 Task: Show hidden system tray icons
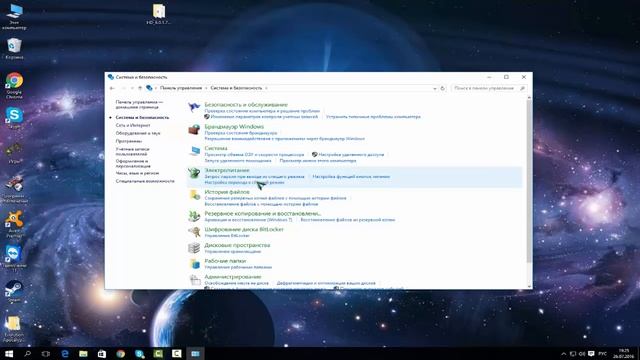coord(564,353)
